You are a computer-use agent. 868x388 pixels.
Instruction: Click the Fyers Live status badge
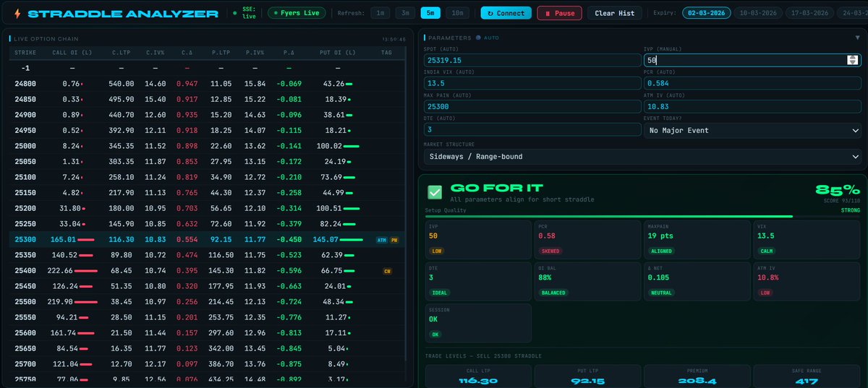click(x=297, y=13)
